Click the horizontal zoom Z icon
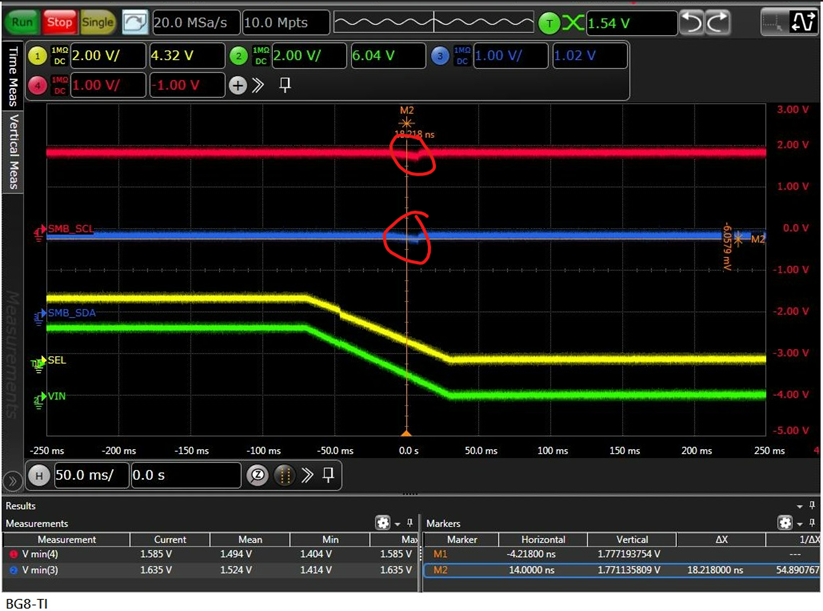Screen dimensions: 823x611 pyautogui.click(x=257, y=476)
